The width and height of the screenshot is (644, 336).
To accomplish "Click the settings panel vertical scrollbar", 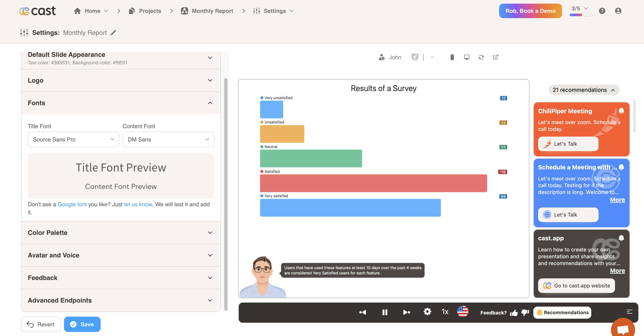I will (x=226, y=194).
